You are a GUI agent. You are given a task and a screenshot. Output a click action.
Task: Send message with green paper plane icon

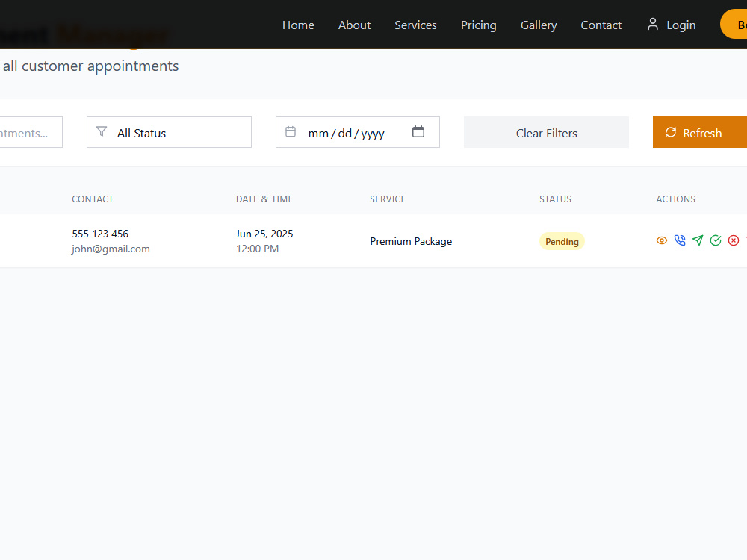coord(698,240)
